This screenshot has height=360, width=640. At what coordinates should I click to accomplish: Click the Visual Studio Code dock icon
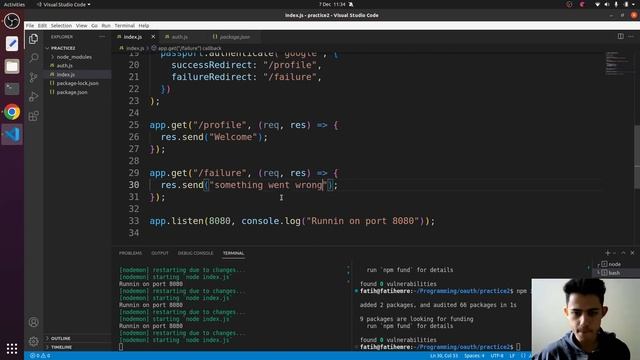pos(11,134)
